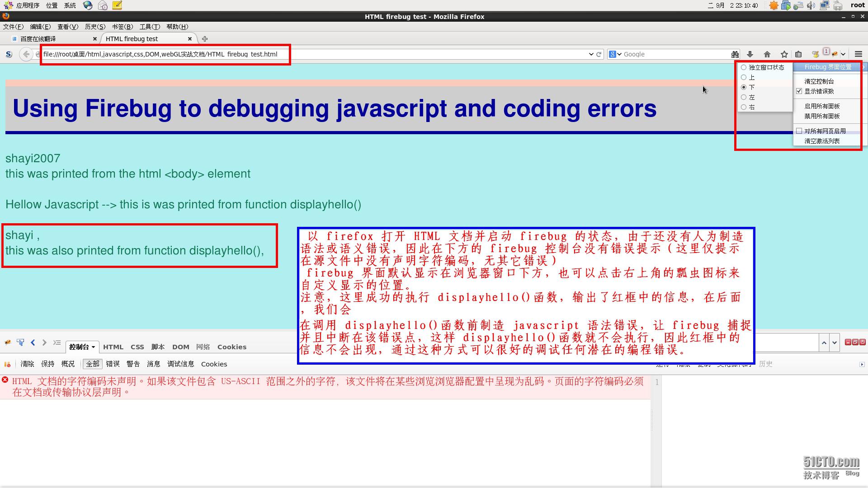
Task: Open the notes launcher in top panel
Action: click(x=117, y=5)
